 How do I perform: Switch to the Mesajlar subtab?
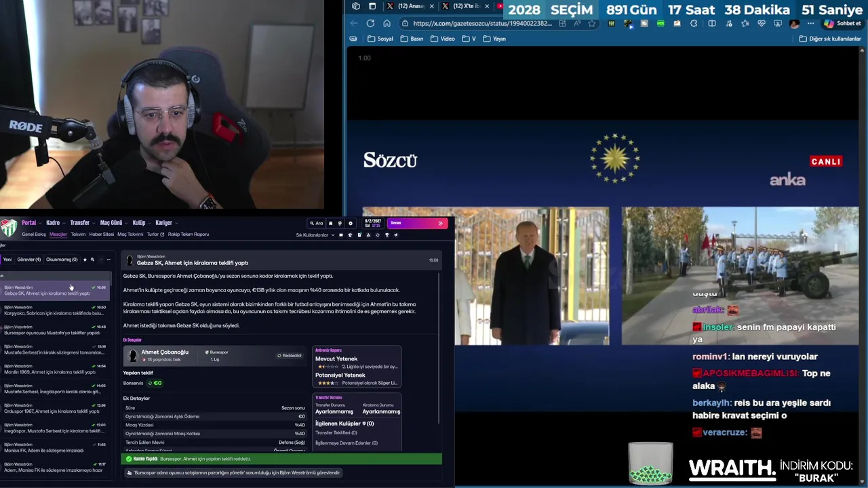tap(58, 235)
